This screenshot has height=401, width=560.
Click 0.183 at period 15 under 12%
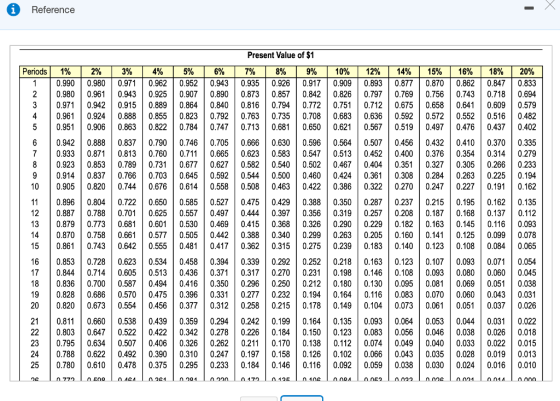373,246
